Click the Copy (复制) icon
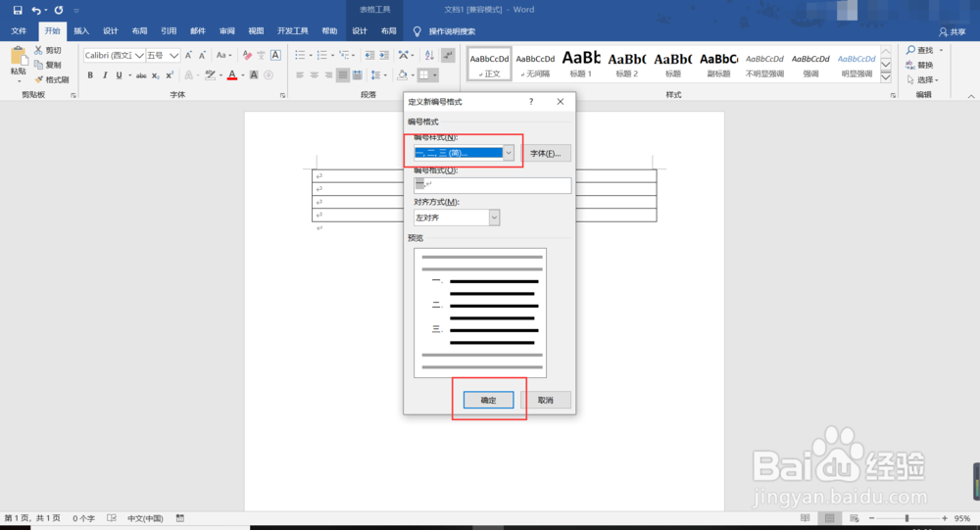The height and width of the screenshot is (530, 980). (x=39, y=65)
